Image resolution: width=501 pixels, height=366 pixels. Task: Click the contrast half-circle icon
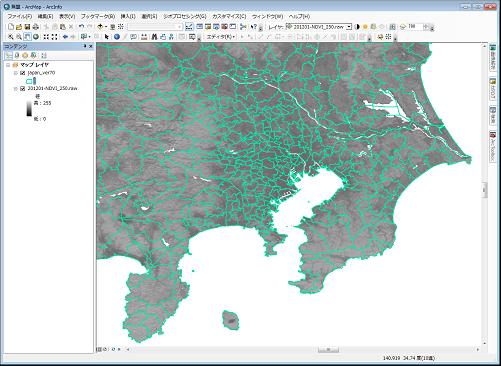pos(357,27)
